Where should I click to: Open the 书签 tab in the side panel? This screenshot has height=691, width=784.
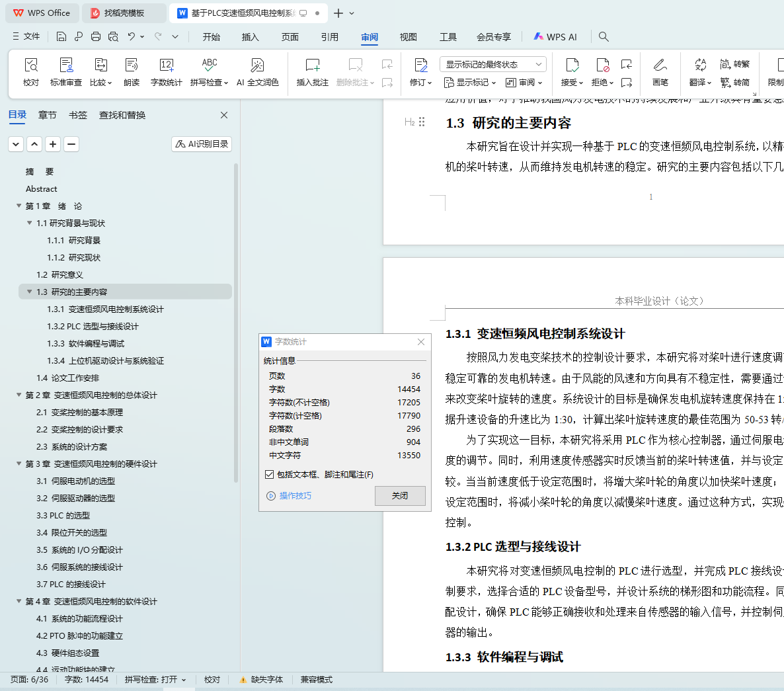[x=77, y=115]
